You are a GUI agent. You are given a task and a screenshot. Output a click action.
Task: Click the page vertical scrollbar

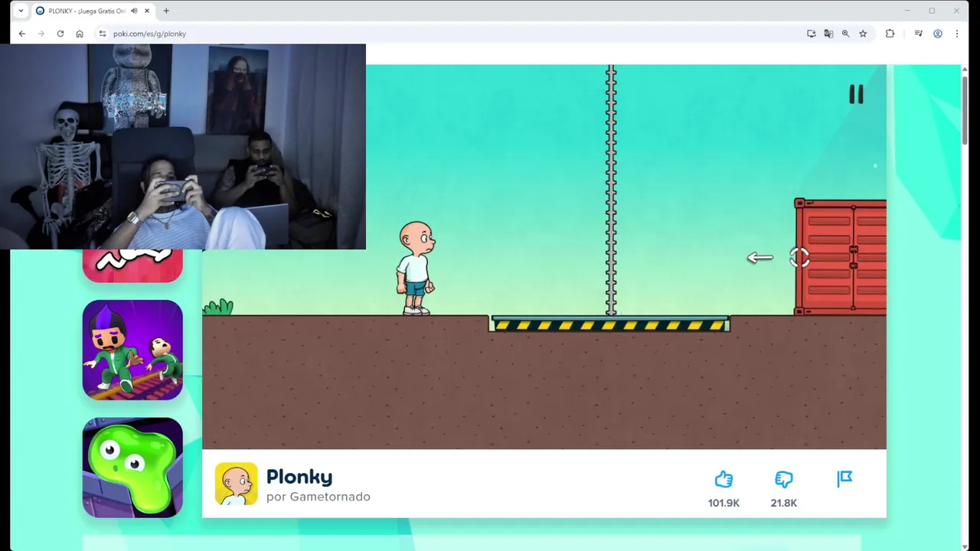(x=965, y=109)
